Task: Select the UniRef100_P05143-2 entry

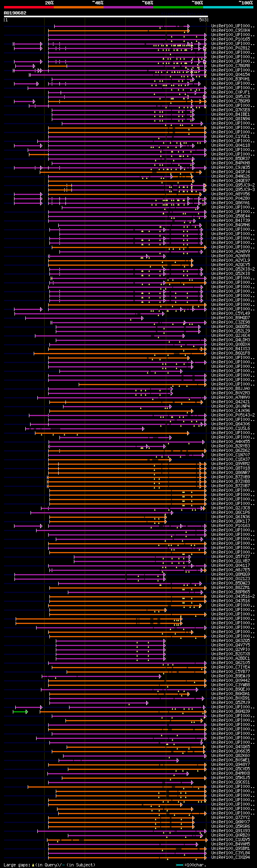Action: 233,415
